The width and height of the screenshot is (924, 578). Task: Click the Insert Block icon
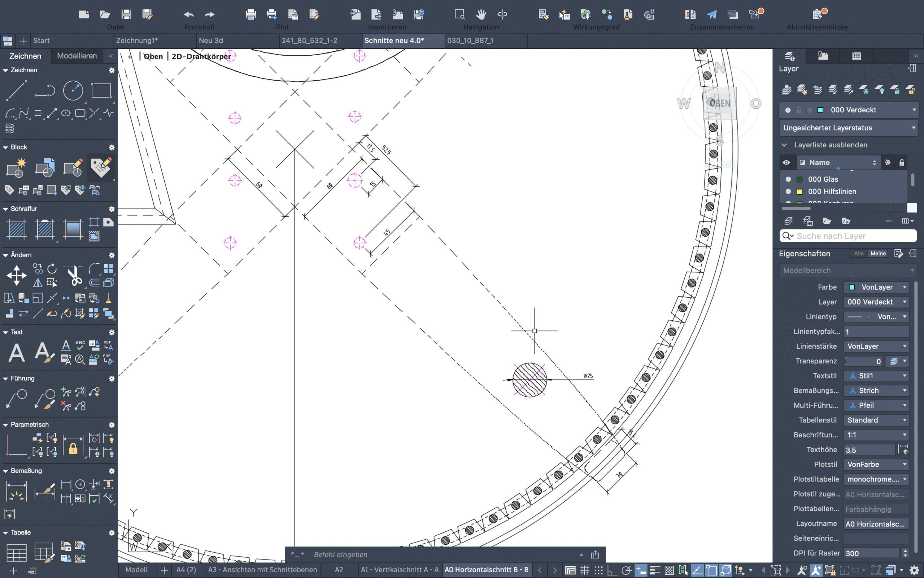point(45,167)
